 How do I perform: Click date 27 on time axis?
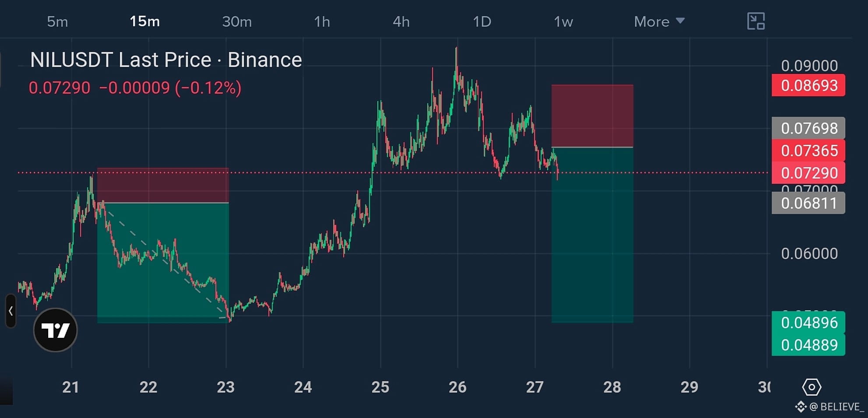[x=535, y=387]
